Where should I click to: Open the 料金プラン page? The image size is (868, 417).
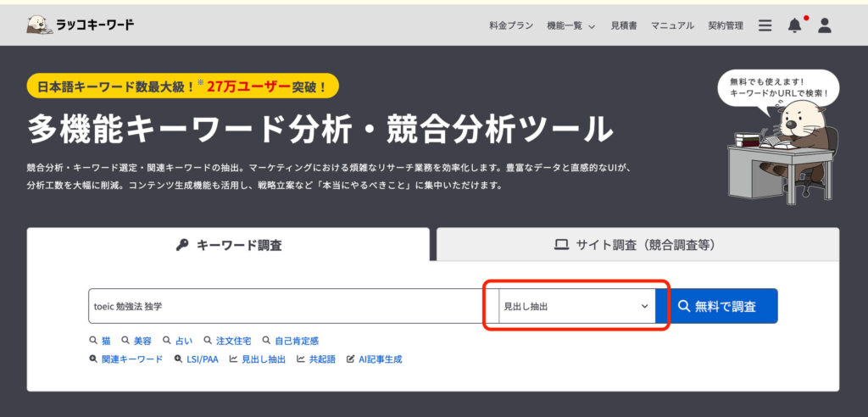511,25
